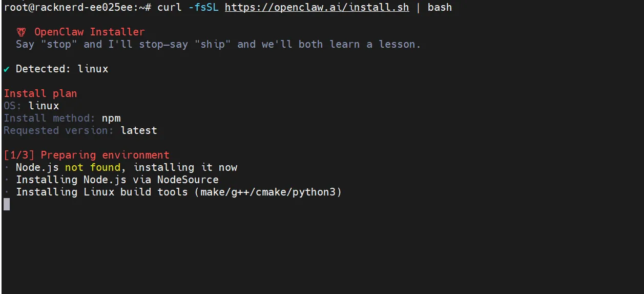Click the red "OpenClaw Installer" title
The image size is (644, 294).
[90, 32]
